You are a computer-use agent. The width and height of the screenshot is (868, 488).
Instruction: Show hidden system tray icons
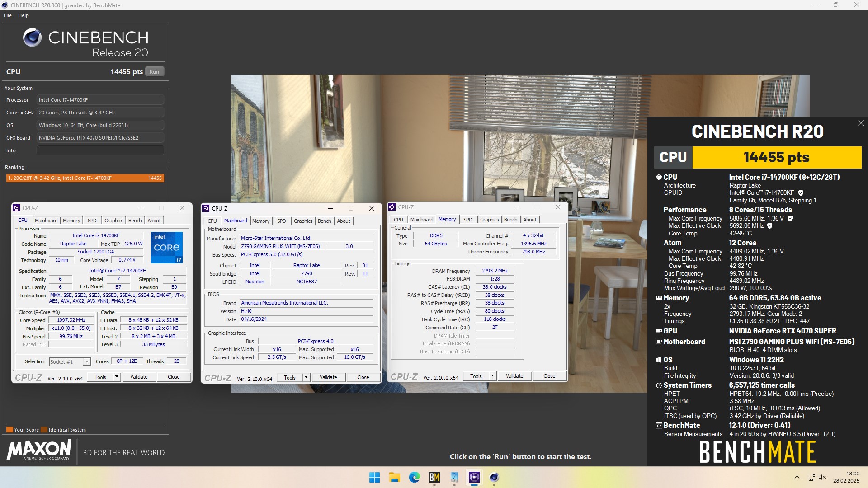coord(797,477)
